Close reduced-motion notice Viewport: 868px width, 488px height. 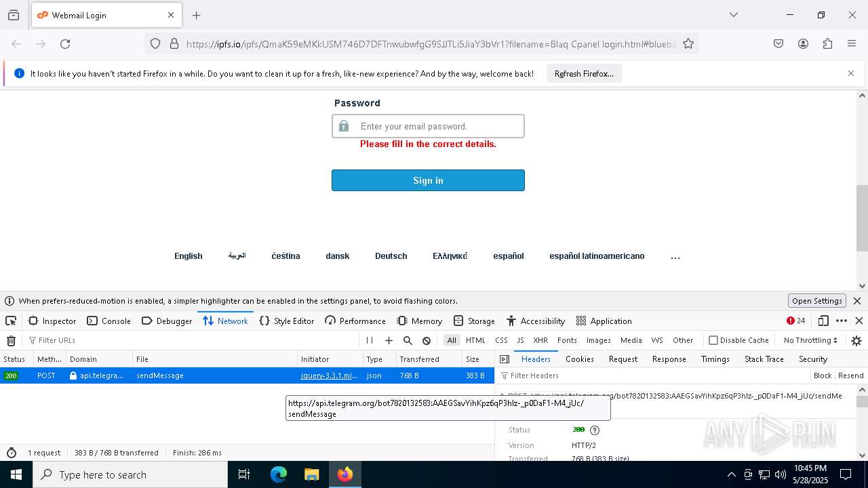click(857, 301)
